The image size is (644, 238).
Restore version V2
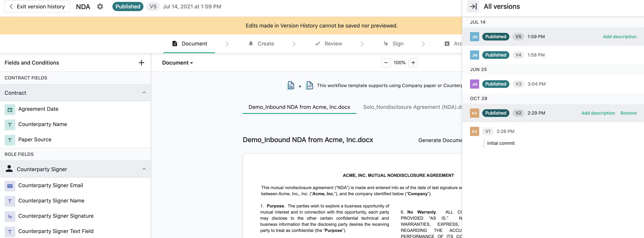(x=628, y=113)
